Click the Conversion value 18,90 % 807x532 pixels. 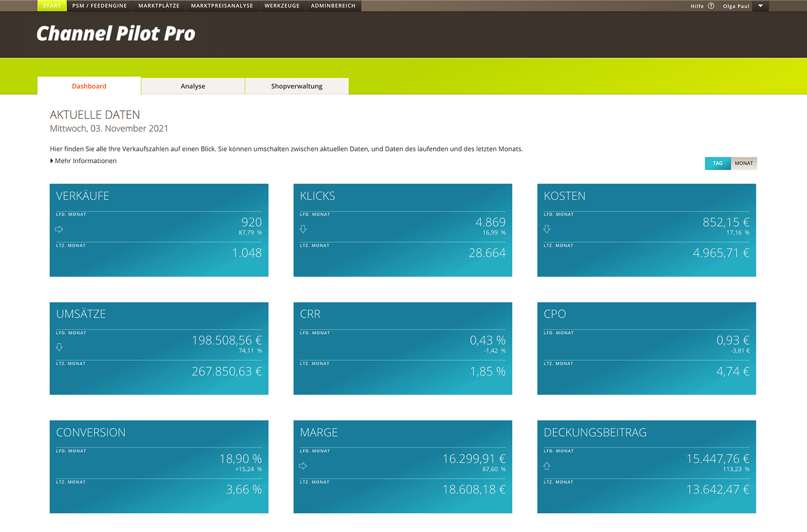pos(240,459)
